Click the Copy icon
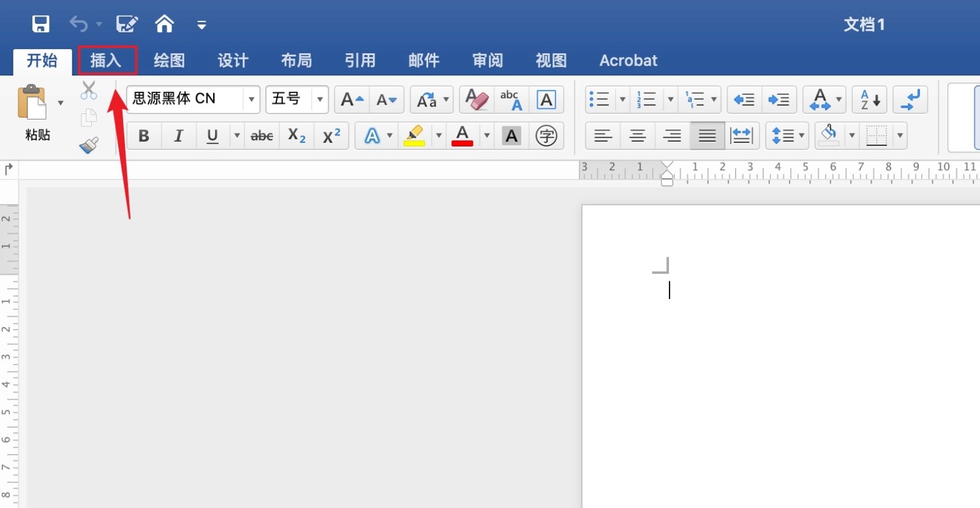Image resolution: width=980 pixels, height=508 pixels. [x=89, y=117]
